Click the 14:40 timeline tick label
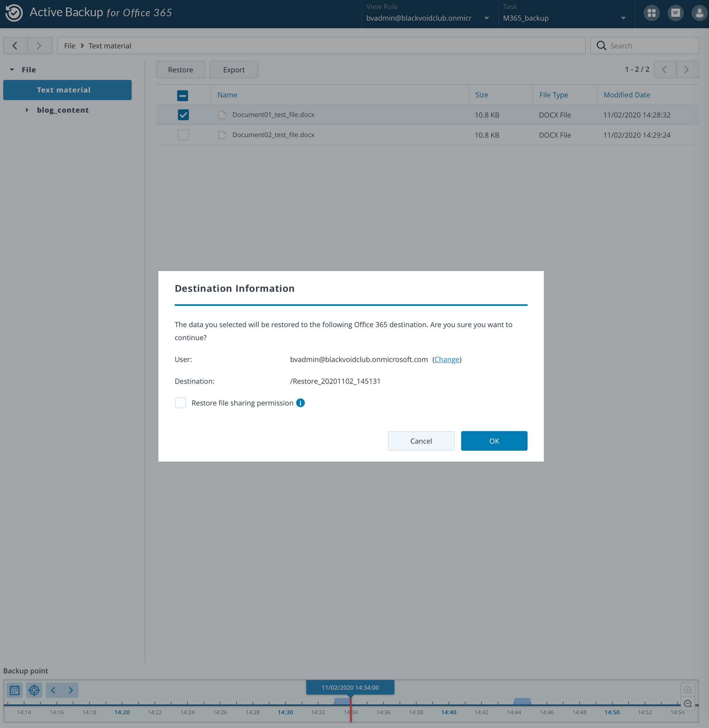Screen dimensions: 709x728 (x=449, y=712)
